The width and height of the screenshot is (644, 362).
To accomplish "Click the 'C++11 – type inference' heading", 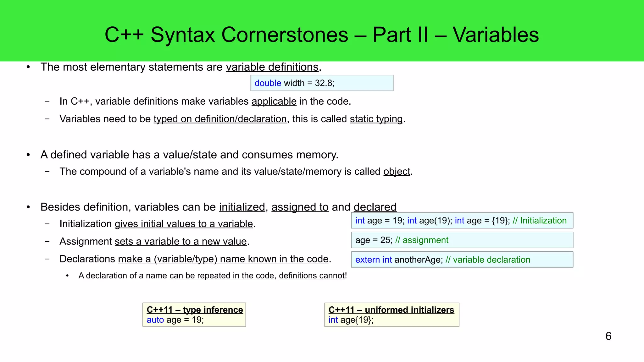I will (195, 310).
